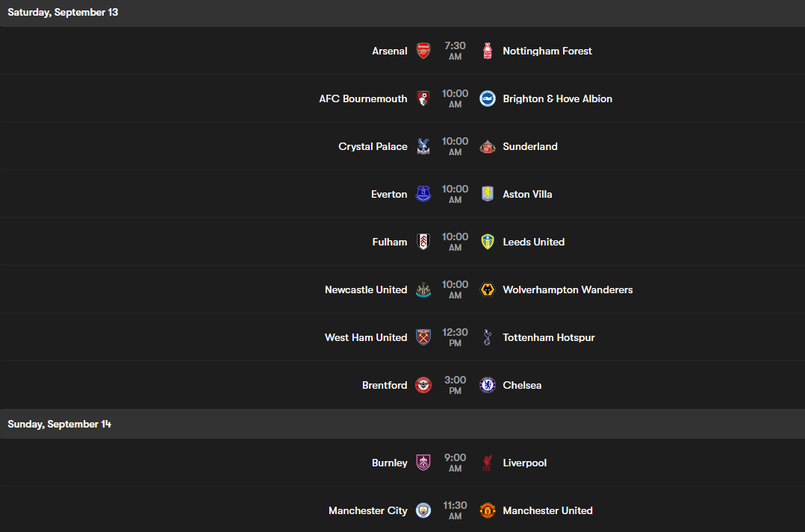Click the Arsenal club crest
The image size is (805, 532).
click(423, 51)
